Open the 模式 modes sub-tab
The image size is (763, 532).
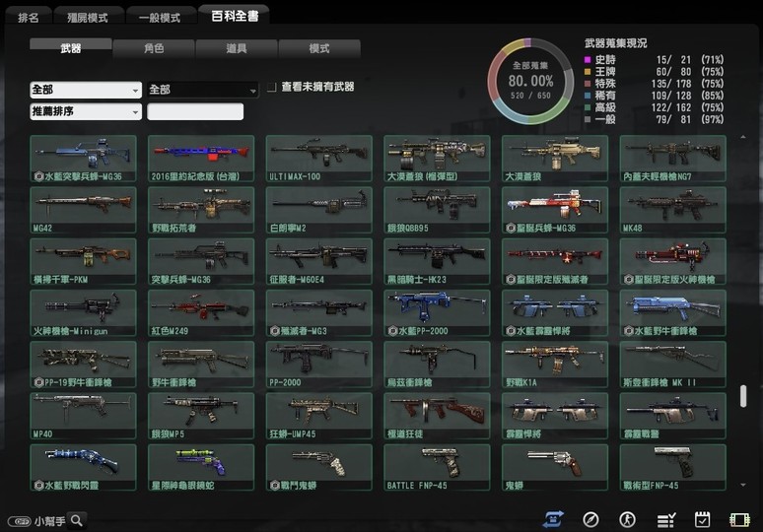[319, 48]
